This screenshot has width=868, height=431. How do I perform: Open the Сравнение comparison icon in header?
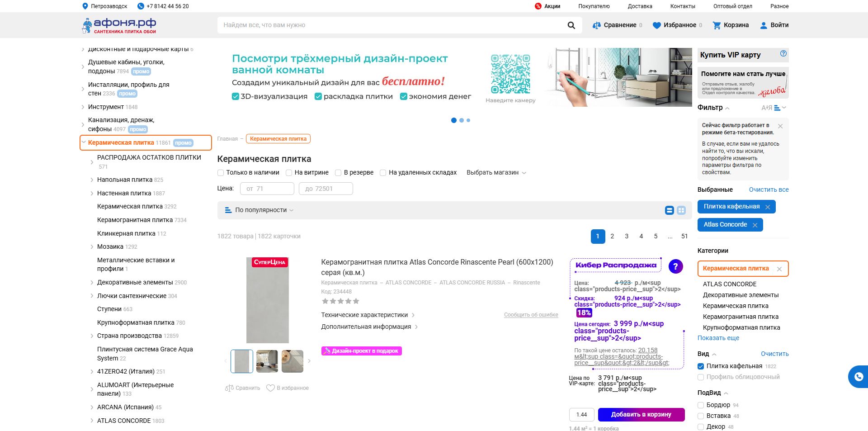[x=596, y=25]
